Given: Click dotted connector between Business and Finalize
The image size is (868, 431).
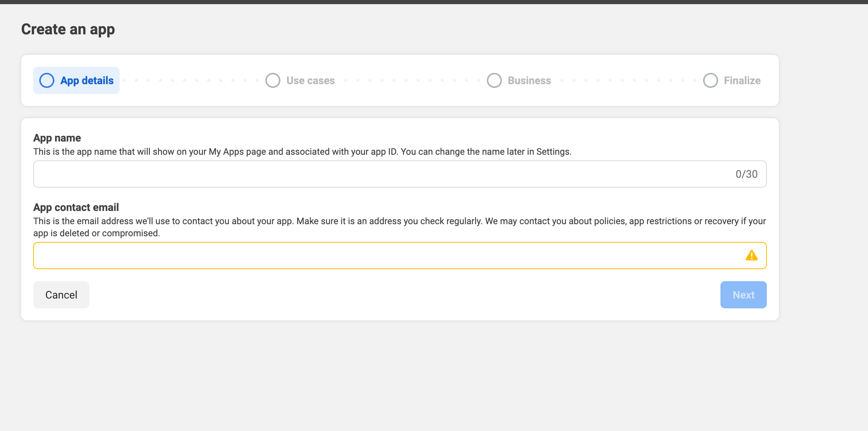Looking at the screenshot, I should 628,80.
